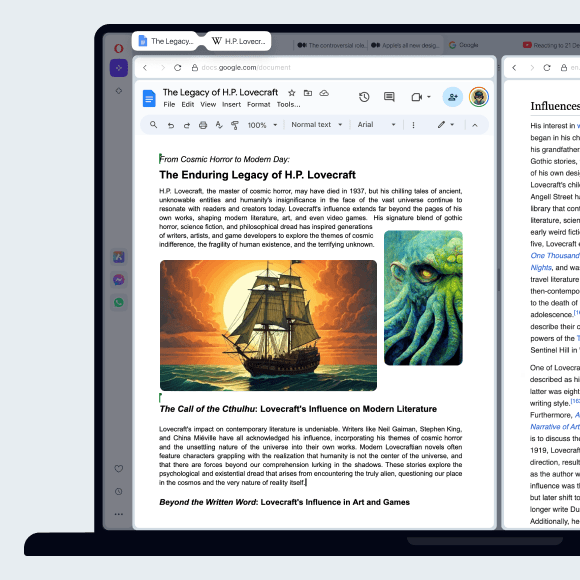This screenshot has width=580, height=580.
Task: Open the comments icon in Docs header
Action: click(389, 97)
